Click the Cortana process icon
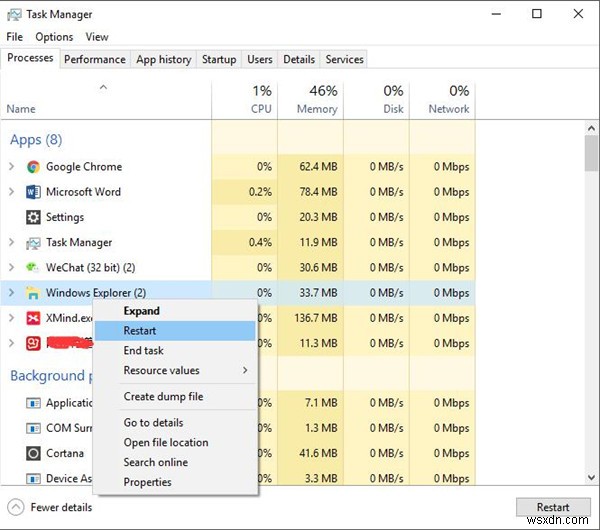 [33, 453]
